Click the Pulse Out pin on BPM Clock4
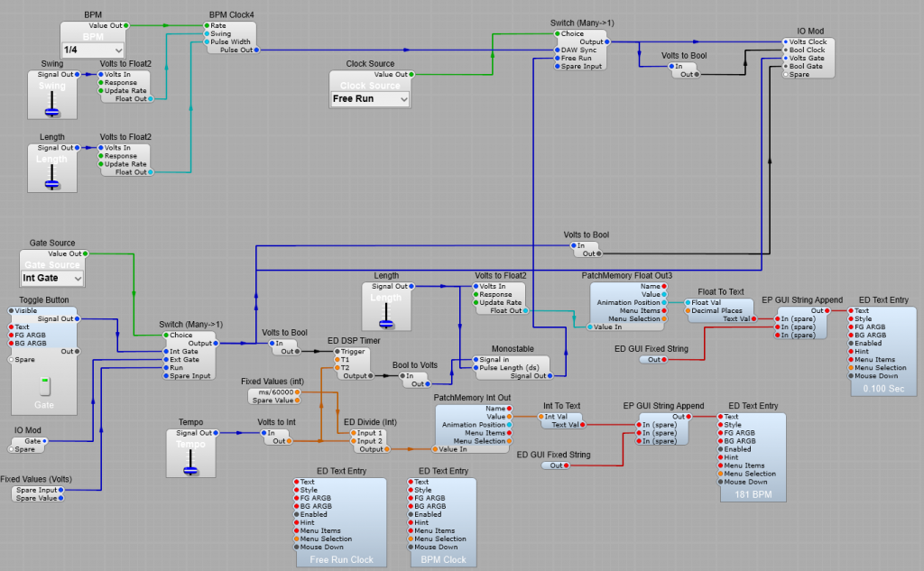This screenshot has height=571, width=924. (256, 51)
